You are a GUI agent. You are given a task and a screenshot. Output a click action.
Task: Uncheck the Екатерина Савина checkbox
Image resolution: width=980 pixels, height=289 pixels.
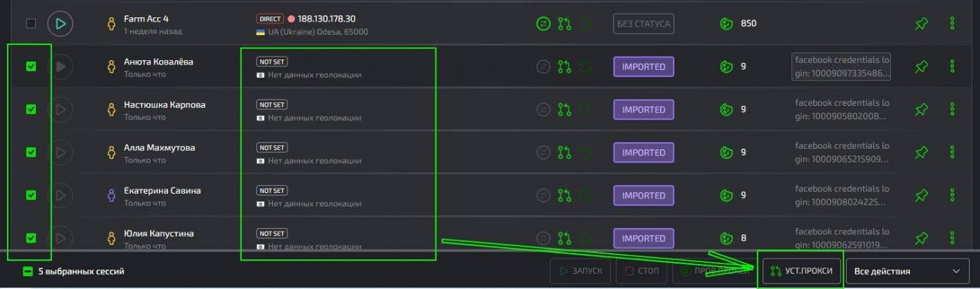tap(31, 195)
